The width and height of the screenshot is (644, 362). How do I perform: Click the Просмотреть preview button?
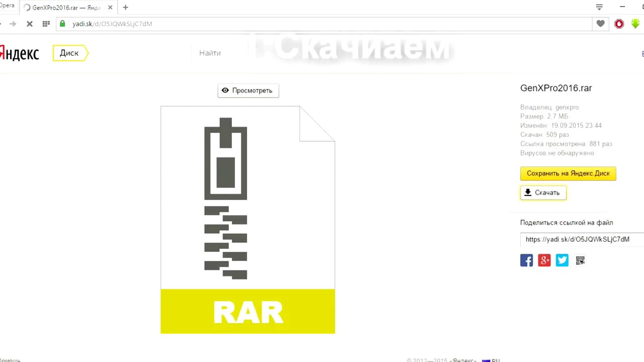click(x=248, y=90)
